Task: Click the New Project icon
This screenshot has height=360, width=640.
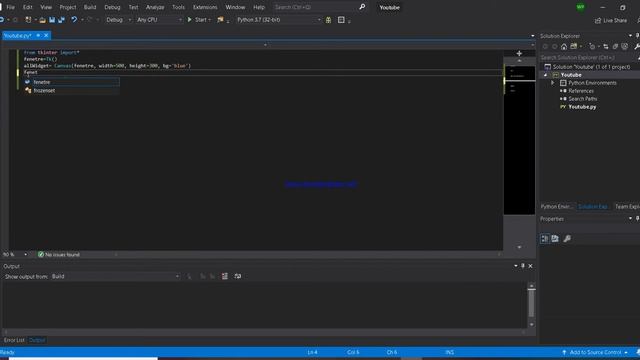Action: click(x=28, y=20)
